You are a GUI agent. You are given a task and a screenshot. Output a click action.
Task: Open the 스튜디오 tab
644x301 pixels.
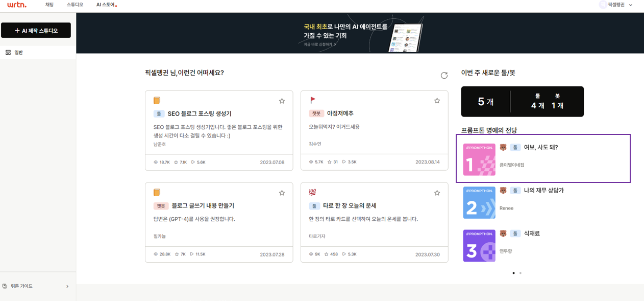tap(75, 5)
